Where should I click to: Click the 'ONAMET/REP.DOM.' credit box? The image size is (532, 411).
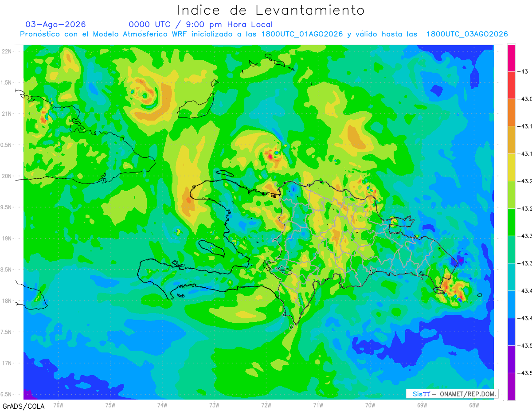(x=452, y=394)
